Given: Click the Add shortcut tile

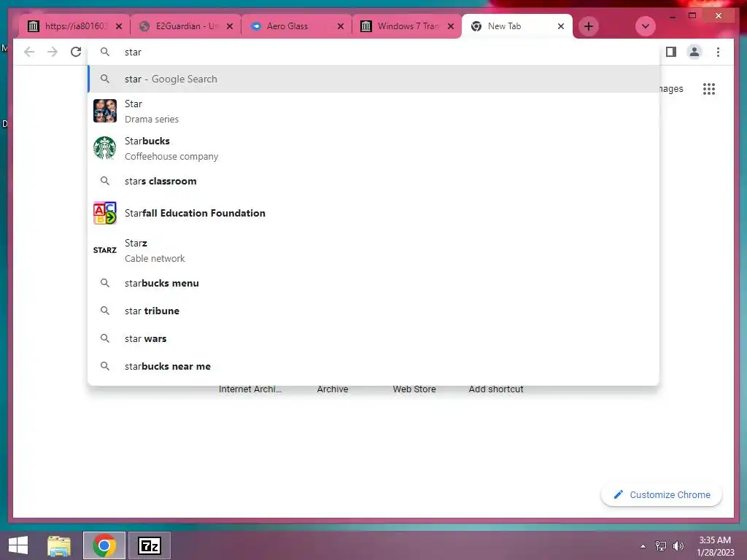Looking at the screenshot, I should pyautogui.click(x=496, y=389).
